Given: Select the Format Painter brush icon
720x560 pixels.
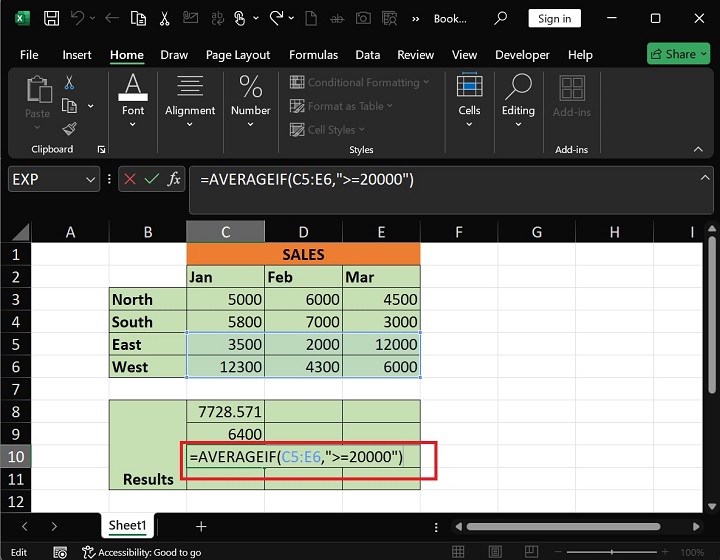Looking at the screenshot, I should tap(69, 128).
